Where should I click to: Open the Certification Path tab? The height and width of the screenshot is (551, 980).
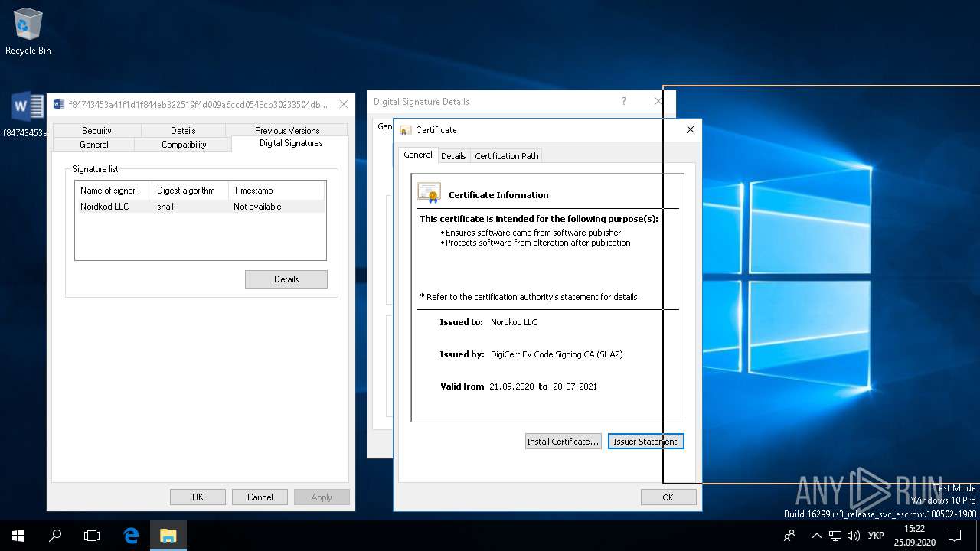click(x=507, y=156)
